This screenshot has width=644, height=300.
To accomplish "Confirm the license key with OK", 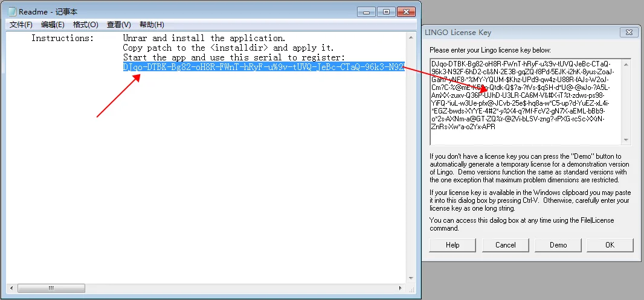I will (x=609, y=245).
